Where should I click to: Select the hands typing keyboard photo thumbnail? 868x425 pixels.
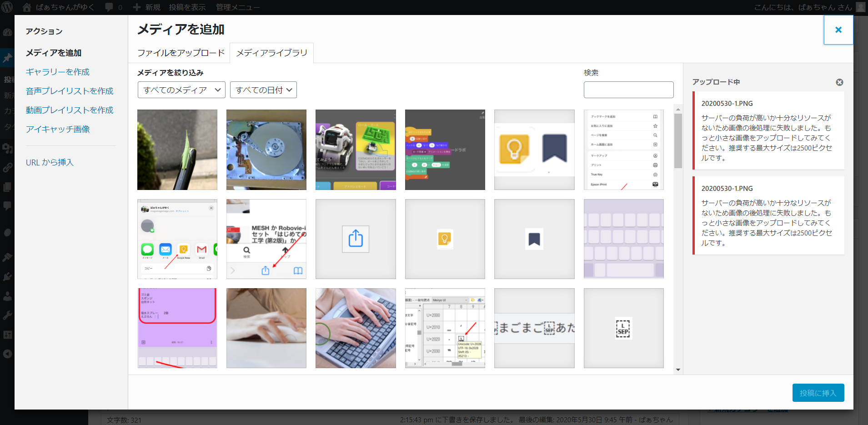click(x=356, y=328)
